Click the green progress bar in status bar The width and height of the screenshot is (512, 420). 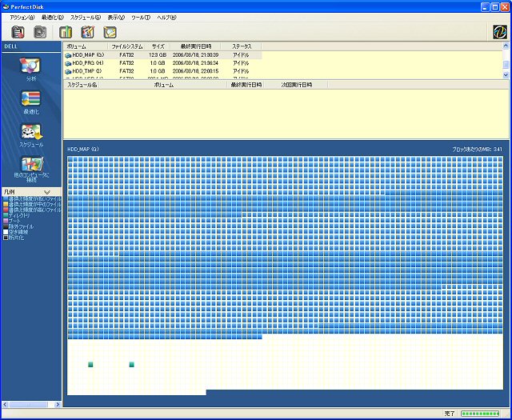click(480, 414)
